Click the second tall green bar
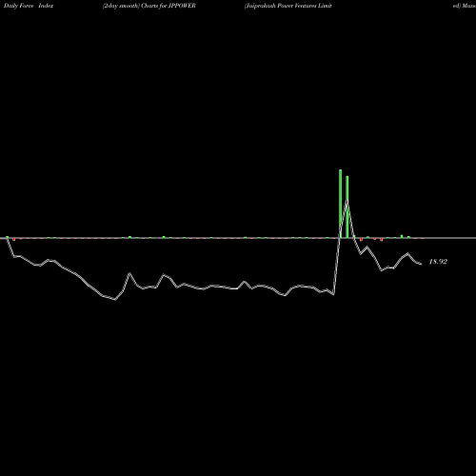 (x=347, y=207)
